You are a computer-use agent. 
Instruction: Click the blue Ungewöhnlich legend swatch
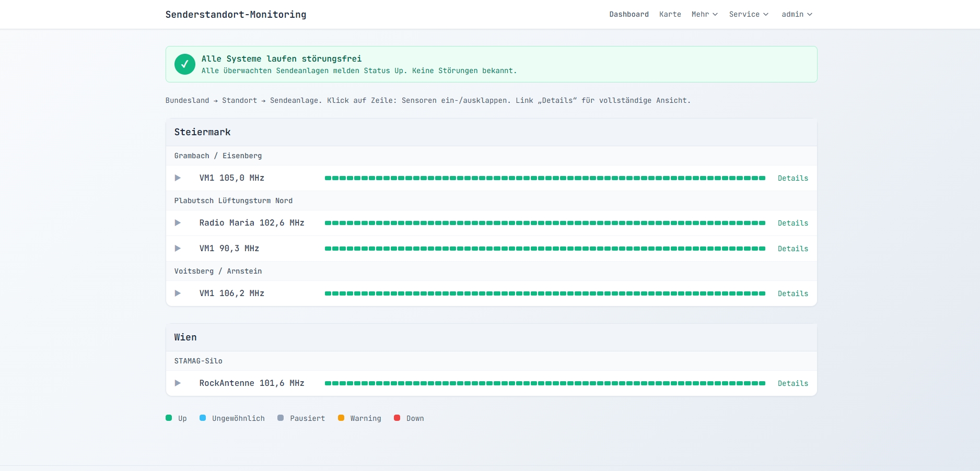pos(203,418)
